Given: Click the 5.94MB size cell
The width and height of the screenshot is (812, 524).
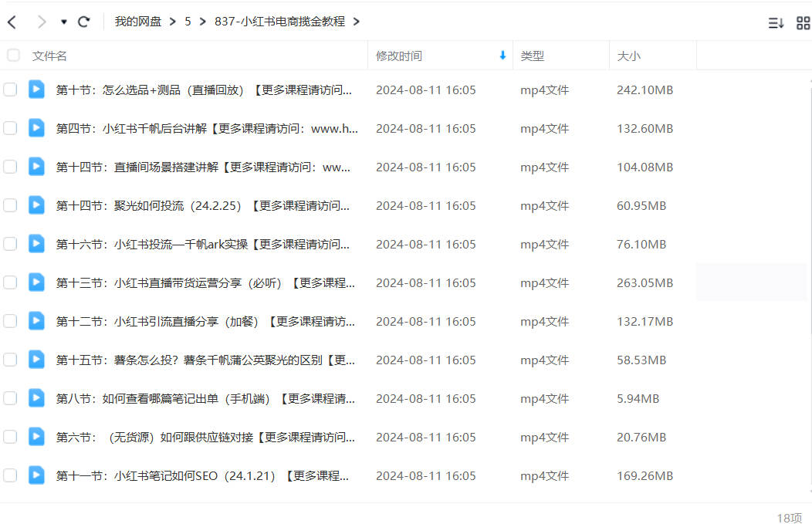Looking at the screenshot, I should coord(638,399).
